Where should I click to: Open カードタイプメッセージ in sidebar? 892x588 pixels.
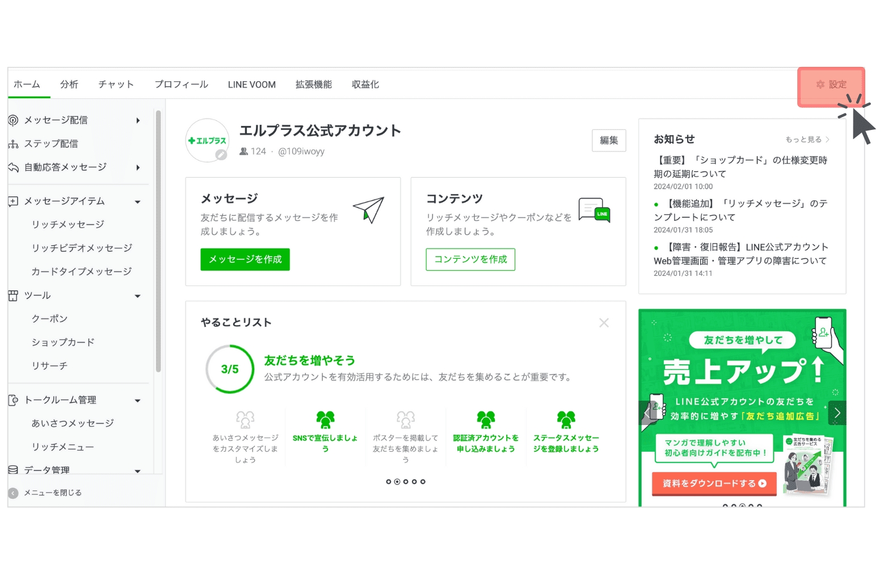click(82, 272)
